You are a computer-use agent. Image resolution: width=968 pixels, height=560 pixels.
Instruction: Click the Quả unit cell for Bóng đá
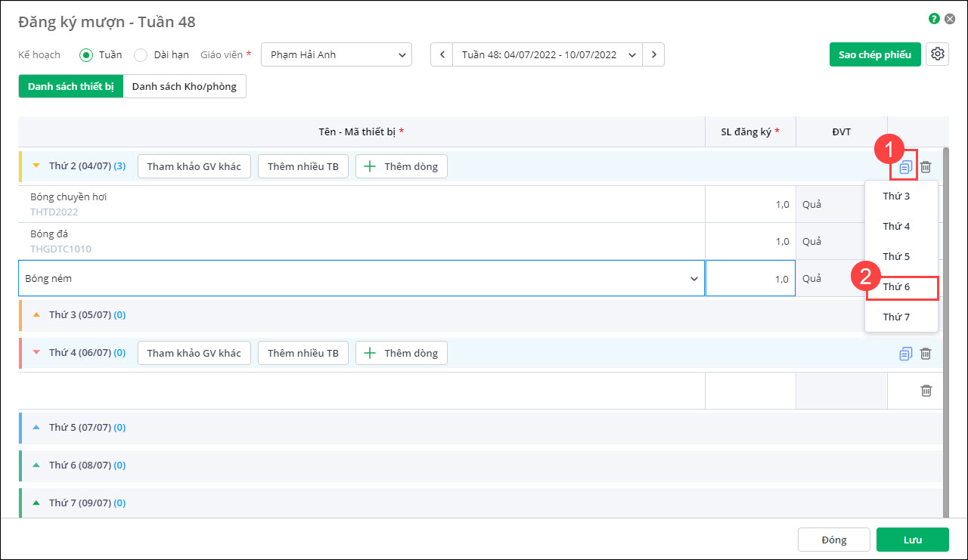click(830, 242)
